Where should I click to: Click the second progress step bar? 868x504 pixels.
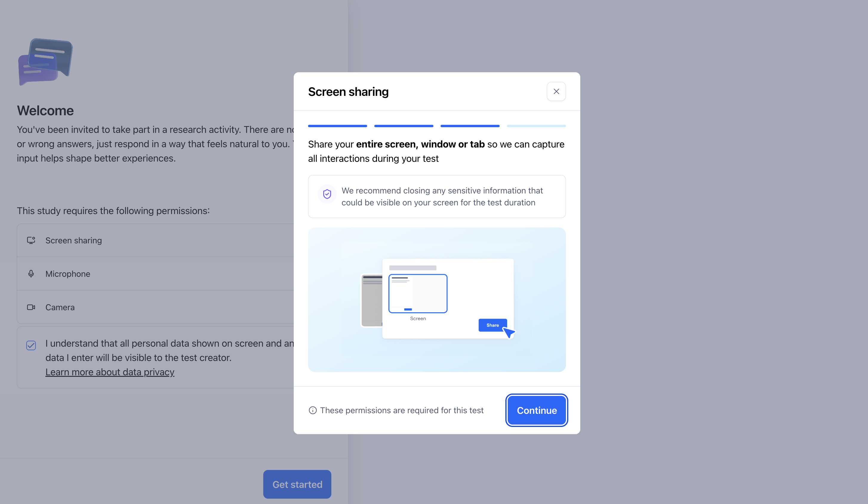tap(403, 126)
